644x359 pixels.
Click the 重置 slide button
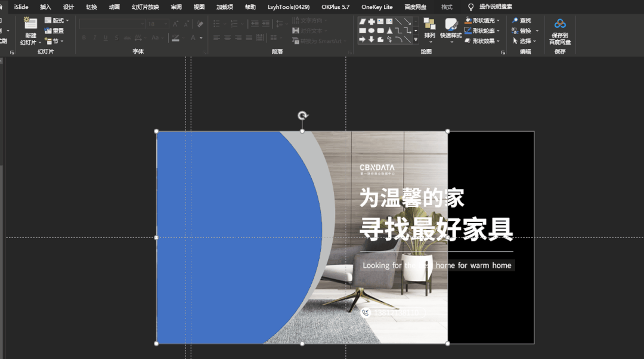[54, 31]
